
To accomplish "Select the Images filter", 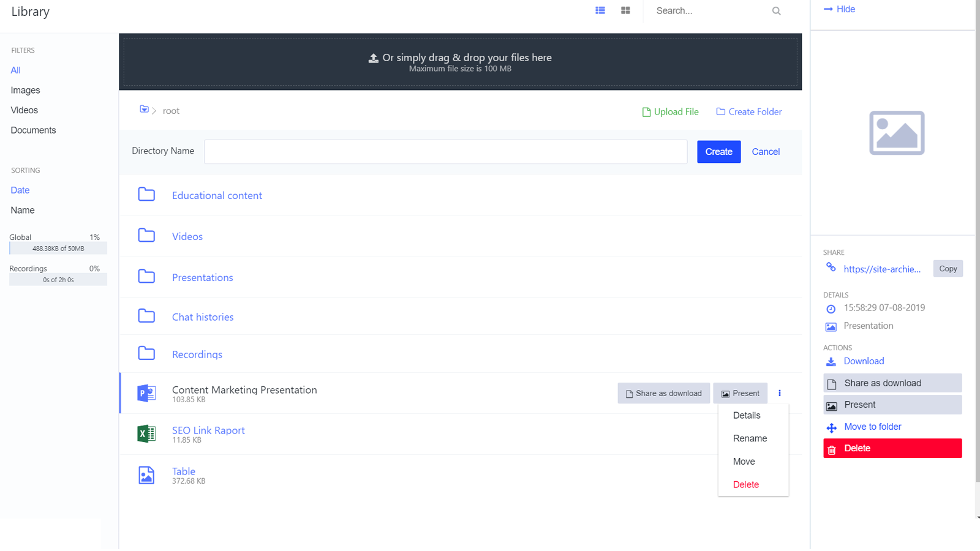I will [25, 90].
